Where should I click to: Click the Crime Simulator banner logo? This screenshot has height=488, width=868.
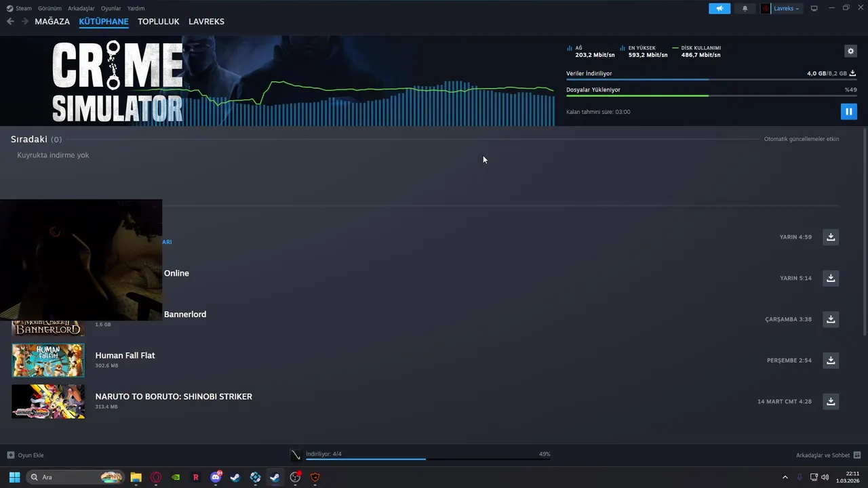click(117, 81)
